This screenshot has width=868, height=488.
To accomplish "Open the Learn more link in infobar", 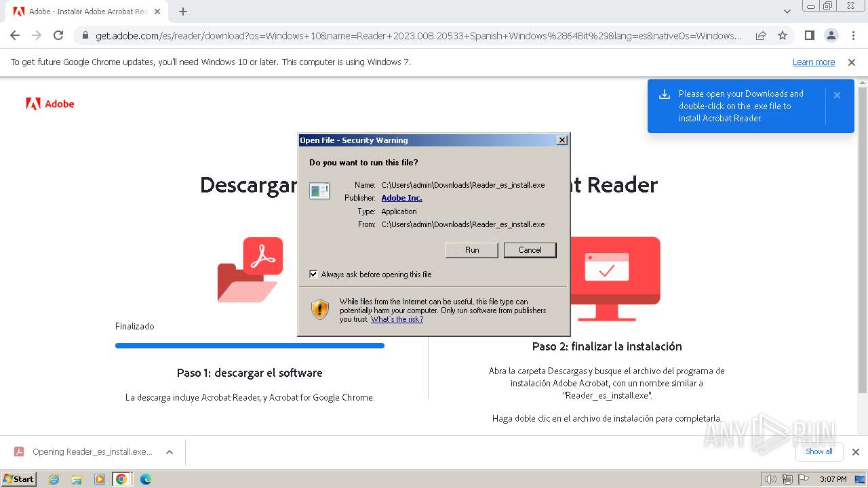I will click(x=814, y=62).
